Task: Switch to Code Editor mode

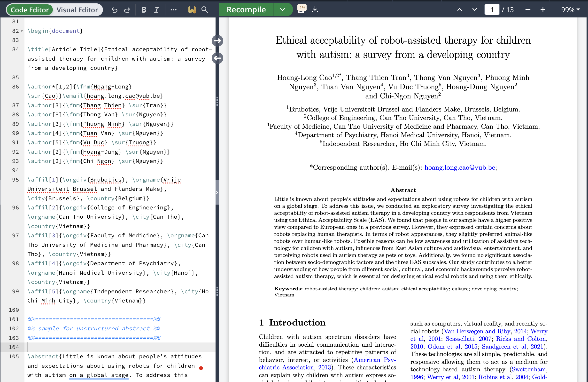Action: point(30,10)
